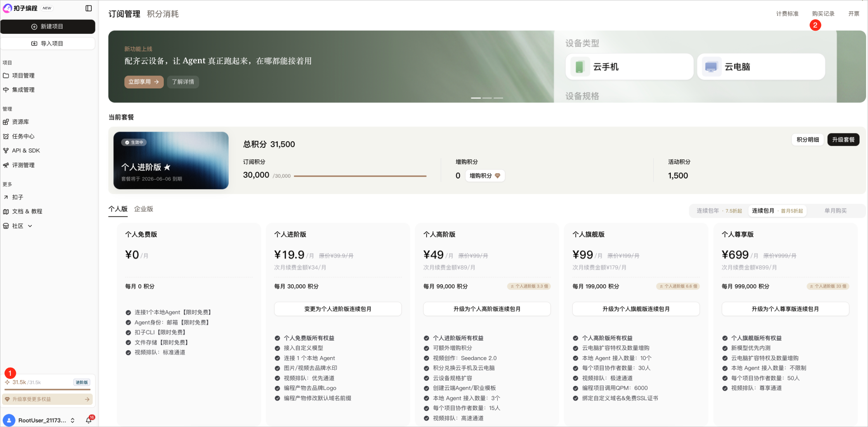Click the RootUser avatar icon
Image resolution: width=868 pixels, height=427 pixels.
click(x=9, y=420)
